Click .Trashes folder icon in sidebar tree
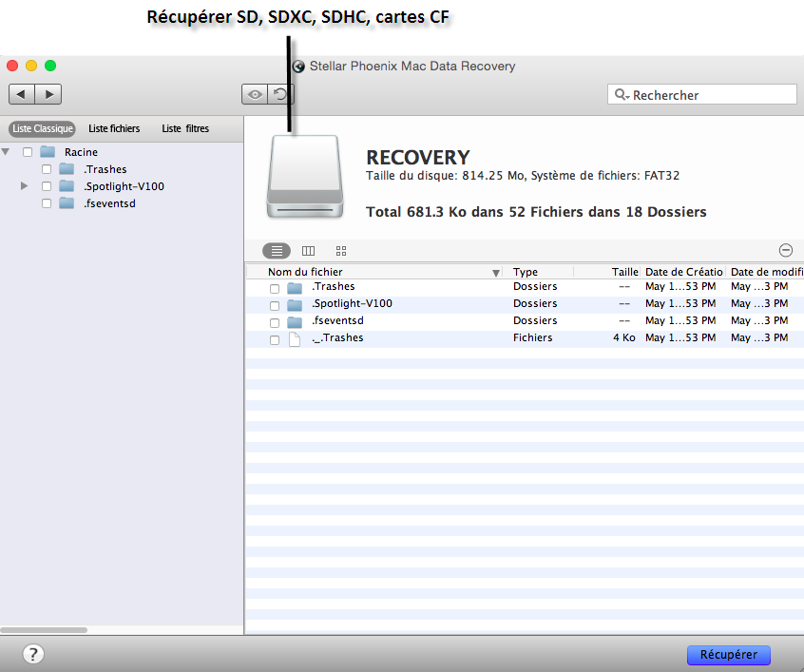Screen dimensions: 804x672 [67, 169]
